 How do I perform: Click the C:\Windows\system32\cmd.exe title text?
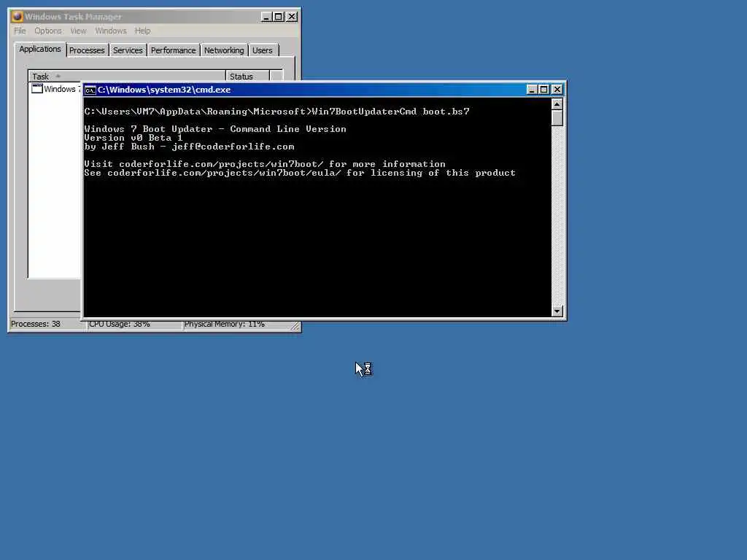coord(164,90)
